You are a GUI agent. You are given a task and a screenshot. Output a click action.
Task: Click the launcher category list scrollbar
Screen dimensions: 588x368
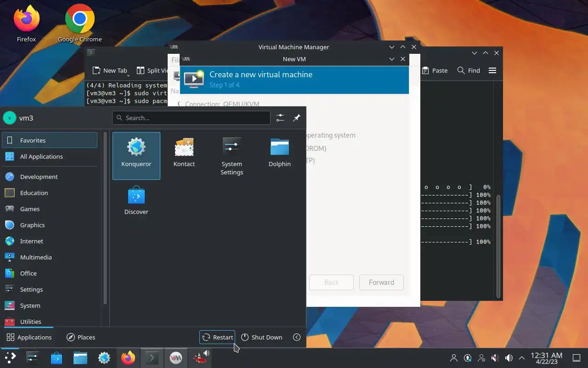point(105,218)
